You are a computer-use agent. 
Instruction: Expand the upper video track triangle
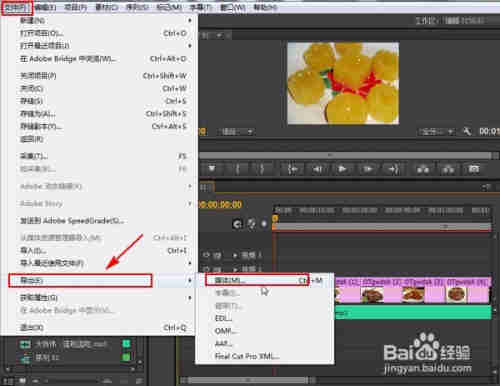(x=235, y=255)
